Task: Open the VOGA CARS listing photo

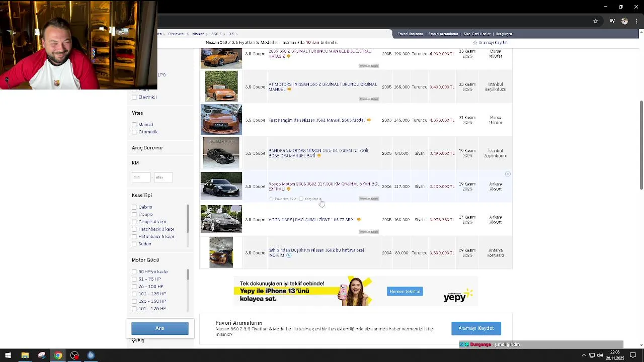Action: coord(221,219)
